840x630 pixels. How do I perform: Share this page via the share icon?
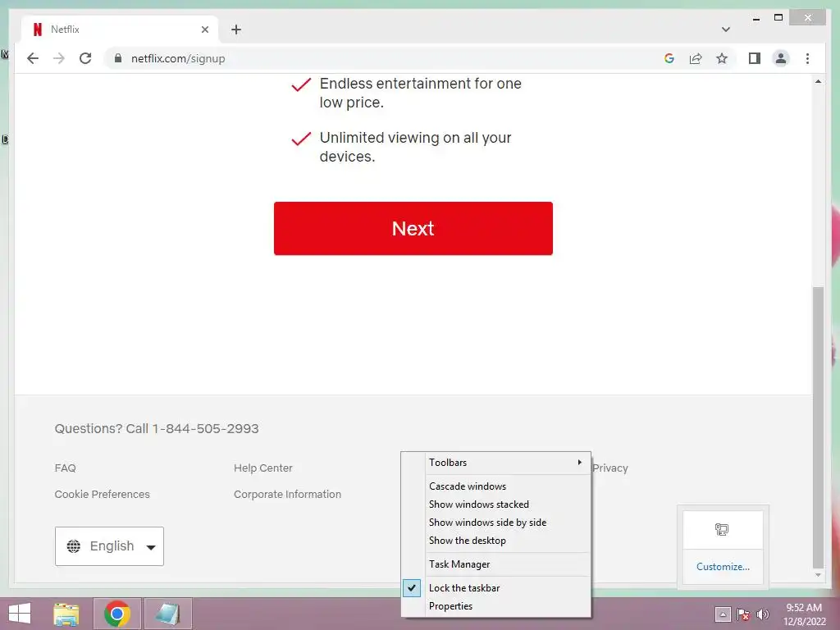coord(696,58)
